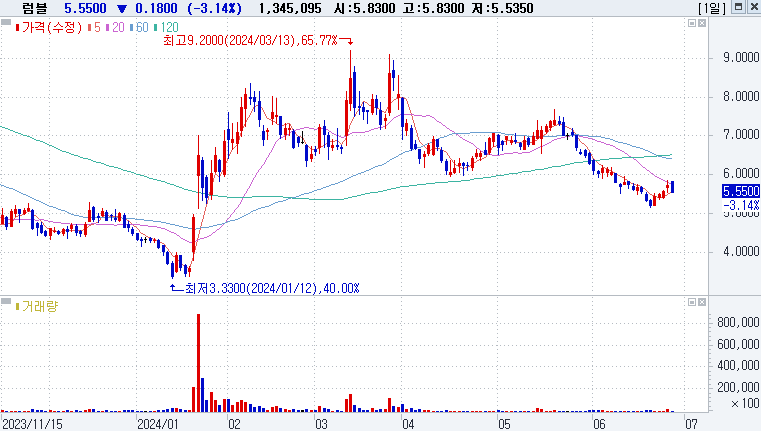This screenshot has width=761, height=431.
Task: Select the 120-day moving average legend
Action: [x=166, y=27]
